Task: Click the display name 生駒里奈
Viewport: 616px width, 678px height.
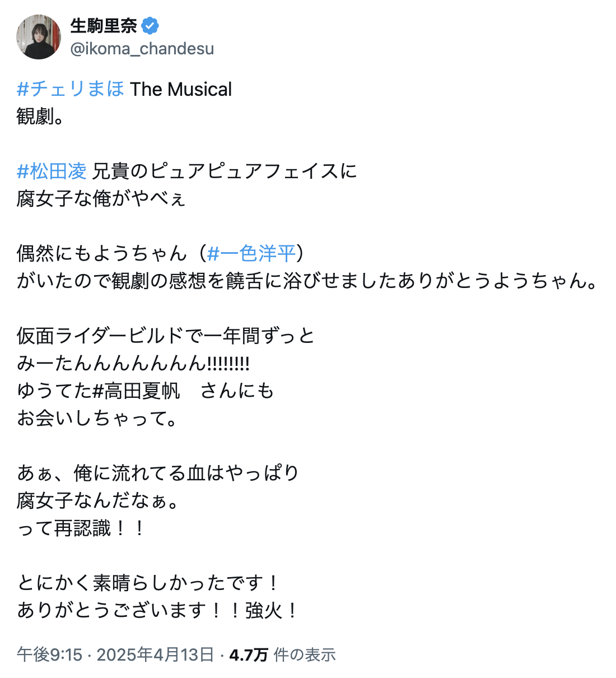Action: tap(104, 26)
